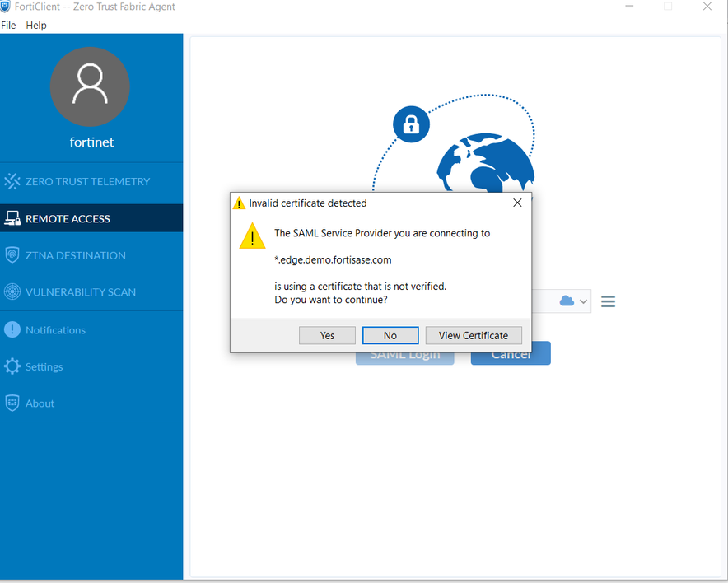Click the large yellow warning triangle

pyautogui.click(x=252, y=236)
